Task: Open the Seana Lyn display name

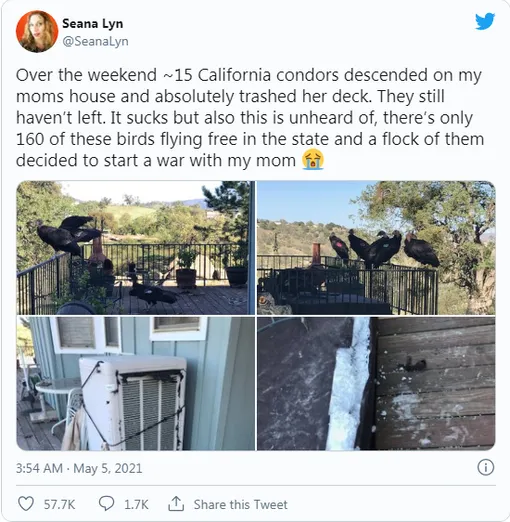Action: [93, 24]
